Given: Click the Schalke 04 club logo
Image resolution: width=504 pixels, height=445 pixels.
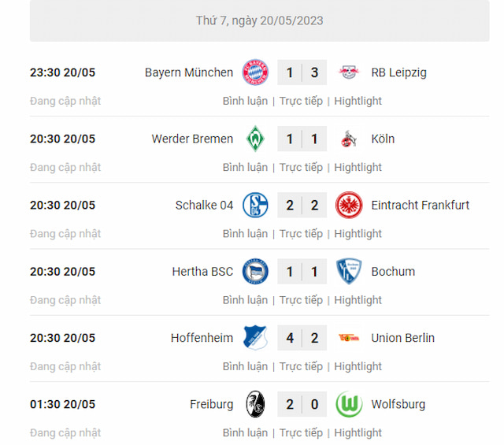Looking at the screenshot, I should pos(255,205).
